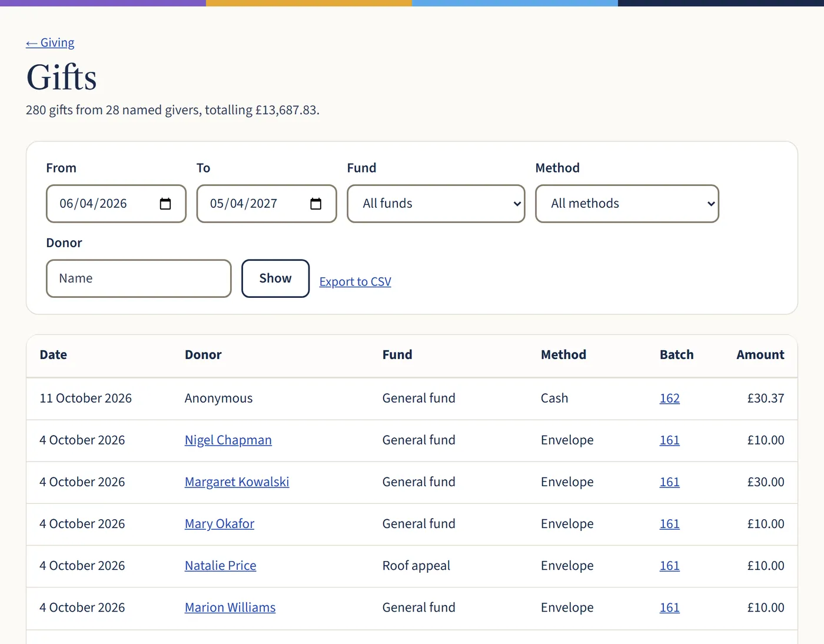Click the To date field 05/04/2027

pyautogui.click(x=267, y=204)
